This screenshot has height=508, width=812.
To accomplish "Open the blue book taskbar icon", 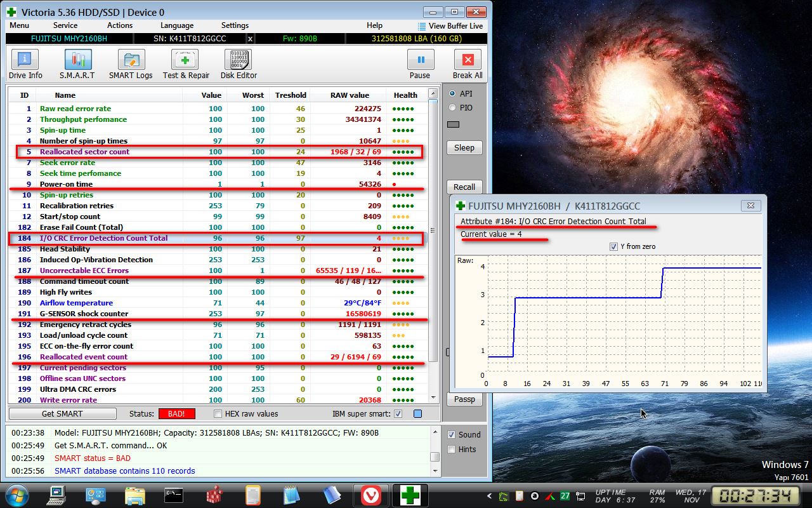I will coord(331,495).
